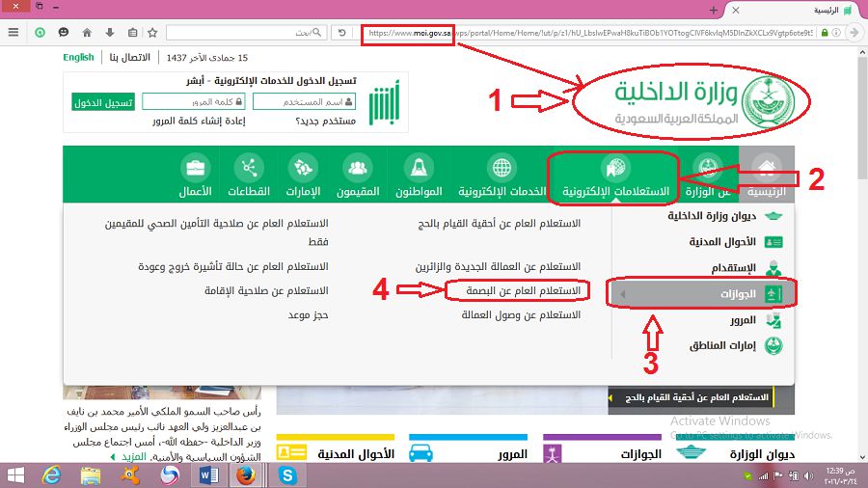Open File Explorer from the taskbar
The height and width of the screenshot is (488, 868).
click(91, 475)
